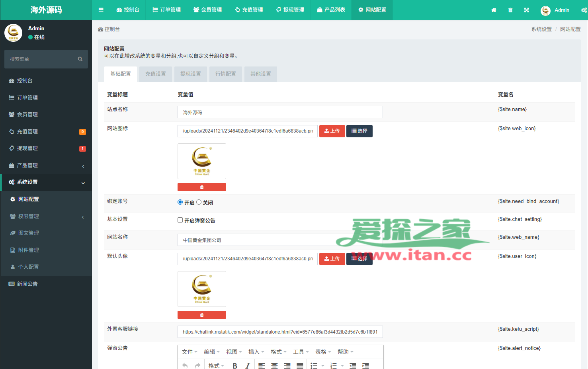
Task: Open 会员管理 in the top navigation
Action: coord(207,10)
